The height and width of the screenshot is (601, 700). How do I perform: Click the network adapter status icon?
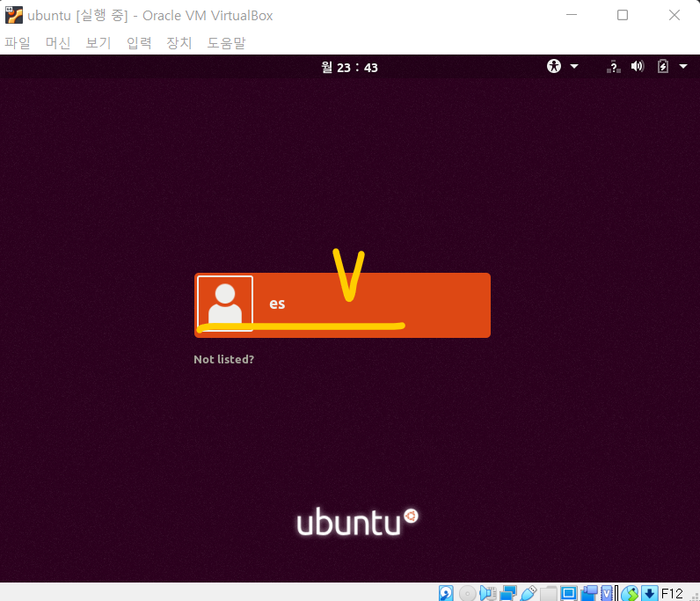(508, 593)
